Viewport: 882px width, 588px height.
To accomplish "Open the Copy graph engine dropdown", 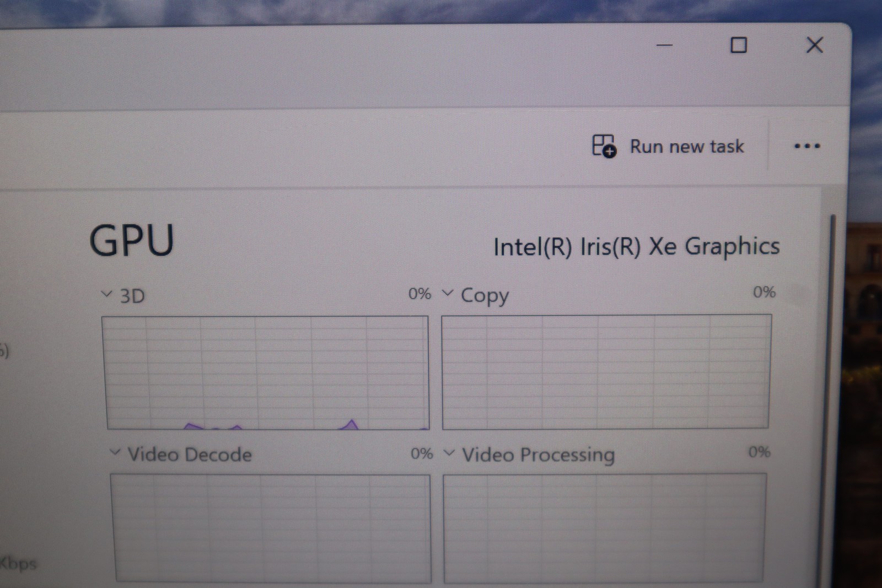I will (x=448, y=293).
